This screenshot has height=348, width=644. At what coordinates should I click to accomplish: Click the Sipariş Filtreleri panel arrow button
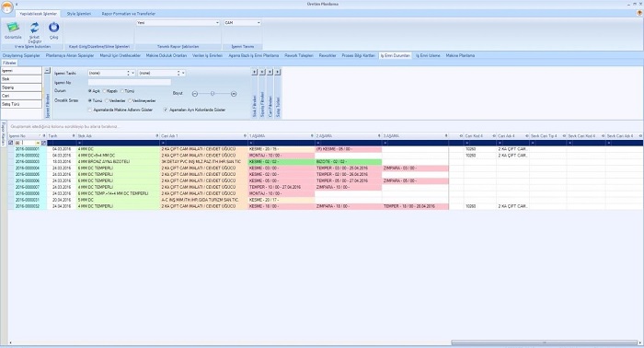tap(262, 72)
